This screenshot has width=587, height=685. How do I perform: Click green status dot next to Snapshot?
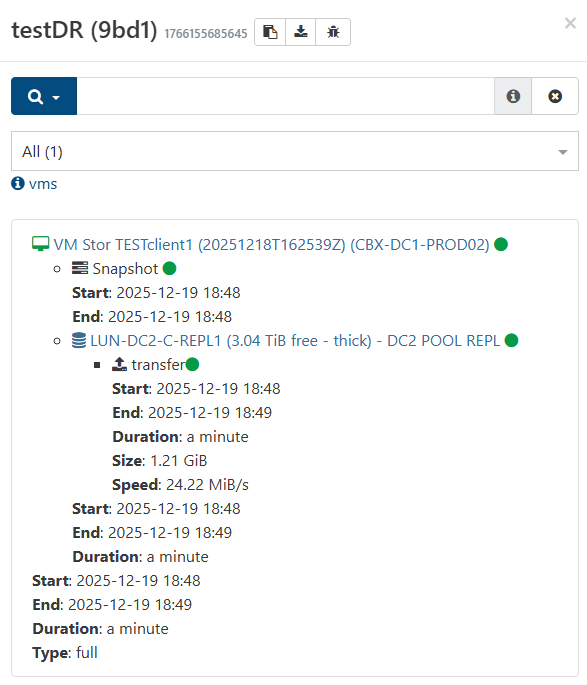tap(169, 268)
